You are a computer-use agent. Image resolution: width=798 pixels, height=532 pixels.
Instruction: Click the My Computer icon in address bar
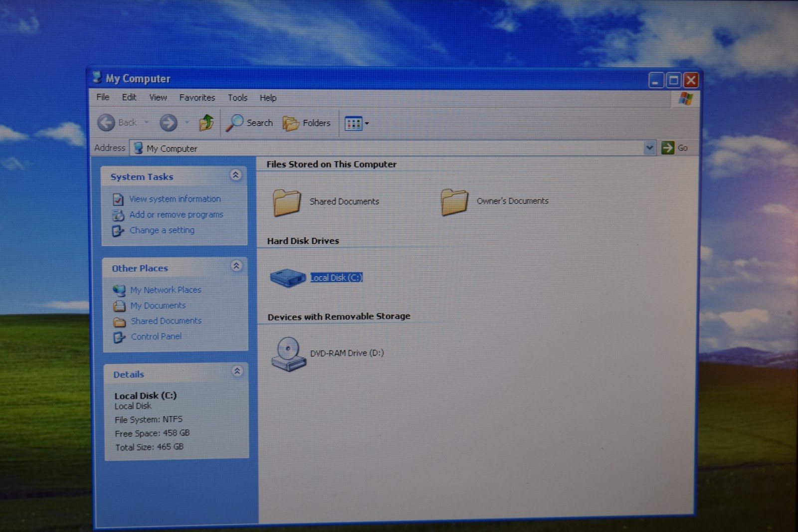pyautogui.click(x=139, y=148)
